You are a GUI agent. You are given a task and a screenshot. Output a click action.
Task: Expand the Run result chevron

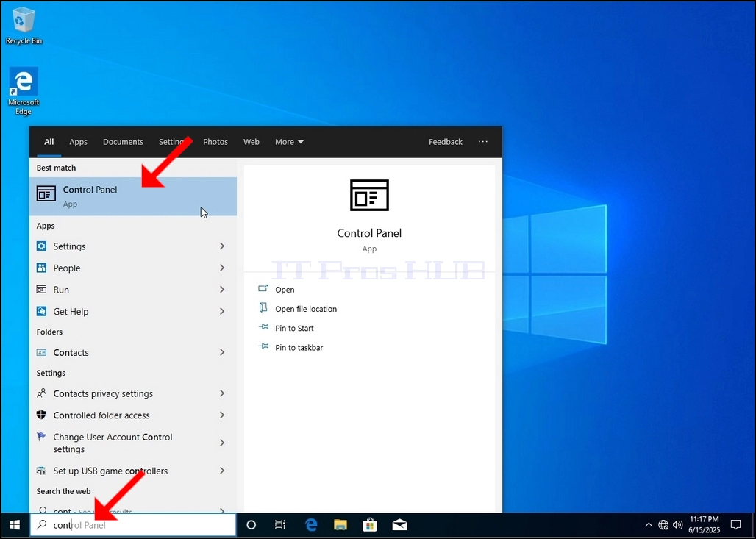click(x=222, y=290)
